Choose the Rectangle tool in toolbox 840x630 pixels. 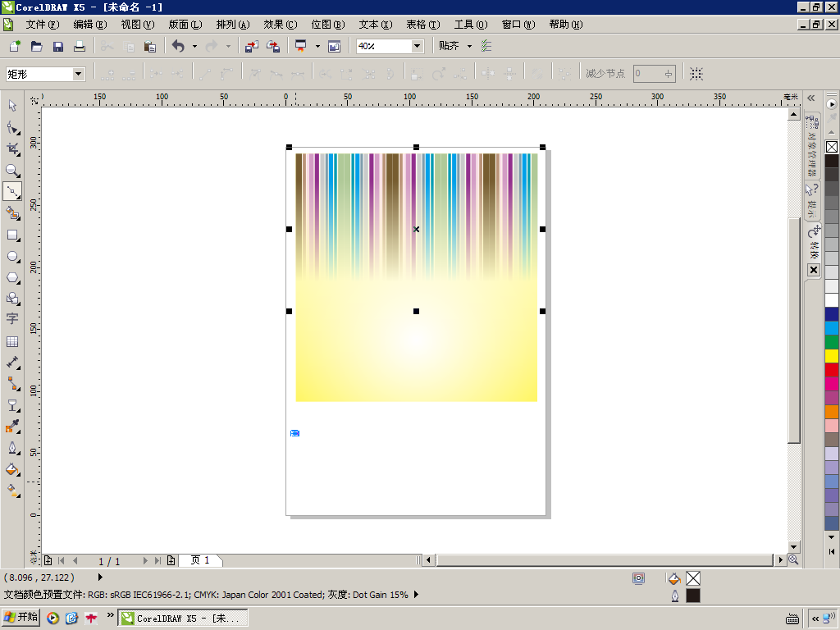pos(12,235)
